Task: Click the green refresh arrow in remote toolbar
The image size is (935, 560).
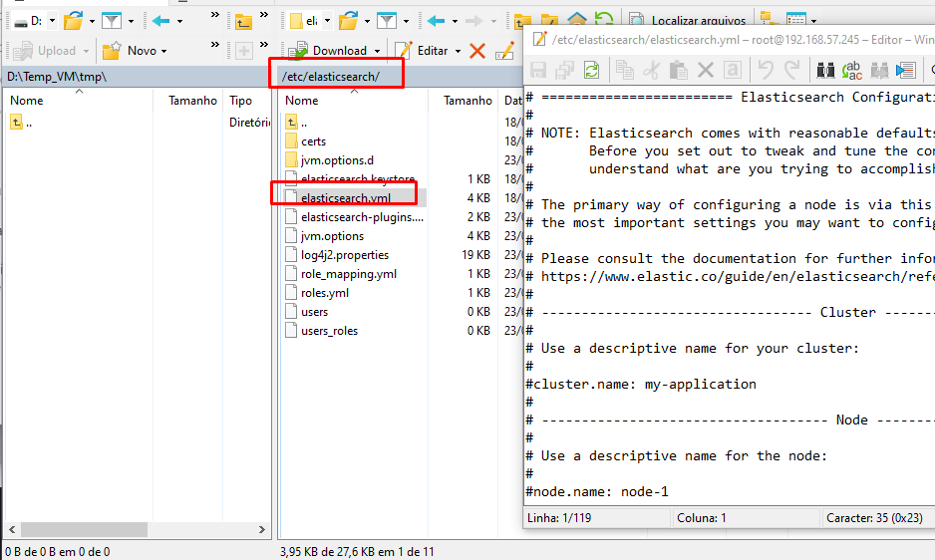Action: tap(604, 20)
